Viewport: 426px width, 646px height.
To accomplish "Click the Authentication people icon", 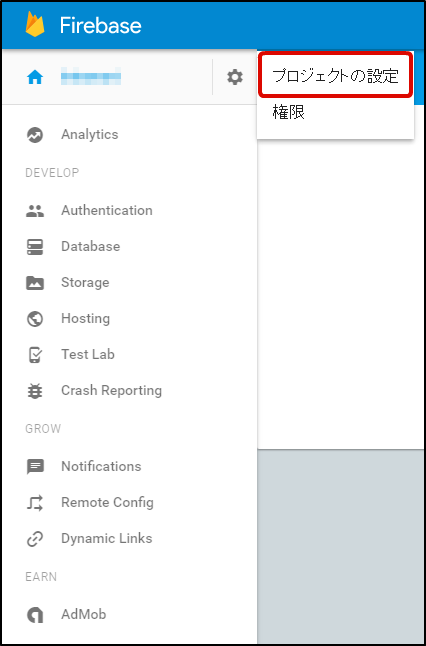I will [35, 211].
